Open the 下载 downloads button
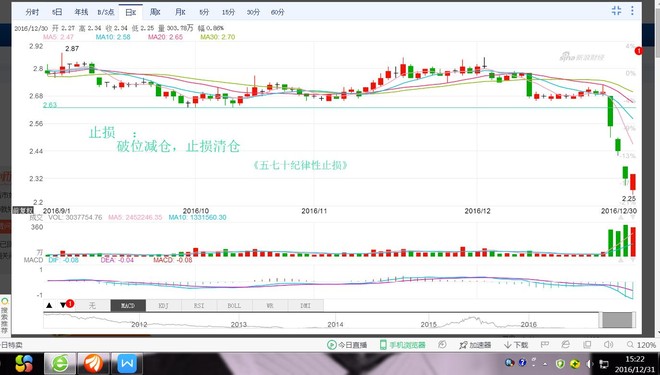Screen dimensions: 660x375 516,345
